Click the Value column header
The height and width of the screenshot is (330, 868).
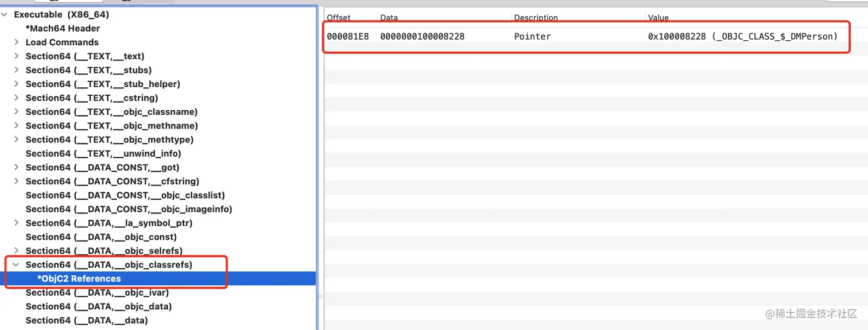[x=658, y=18]
